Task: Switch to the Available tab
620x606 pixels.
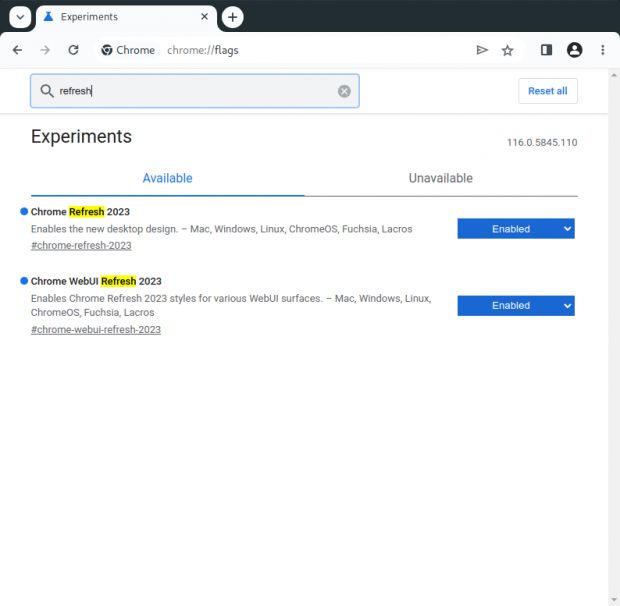Action: point(167,178)
